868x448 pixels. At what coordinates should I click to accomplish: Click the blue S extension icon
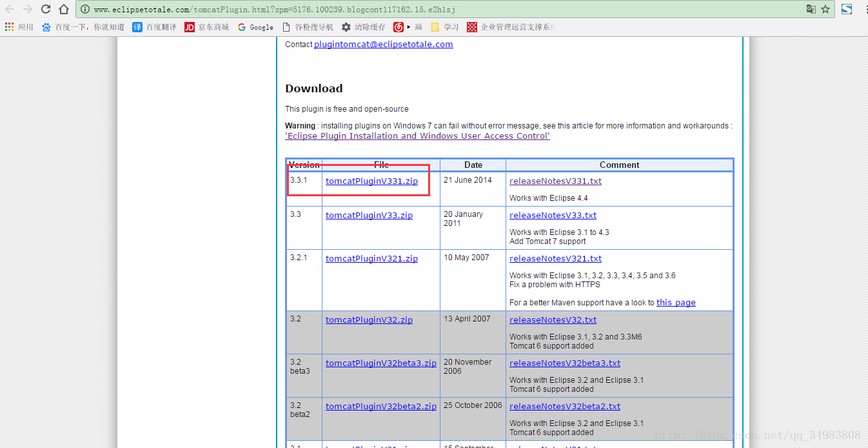pyautogui.click(x=847, y=9)
